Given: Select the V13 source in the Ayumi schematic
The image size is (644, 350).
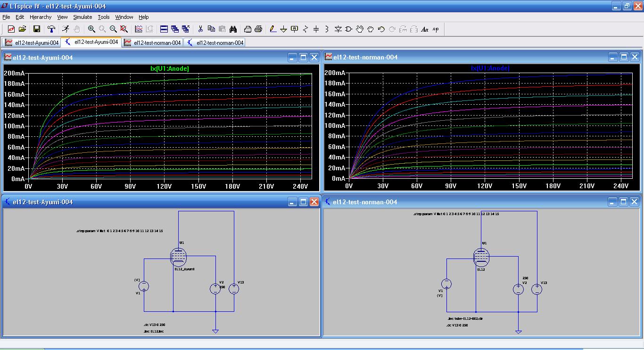Looking at the screenshot, I should tap(234, 289).
